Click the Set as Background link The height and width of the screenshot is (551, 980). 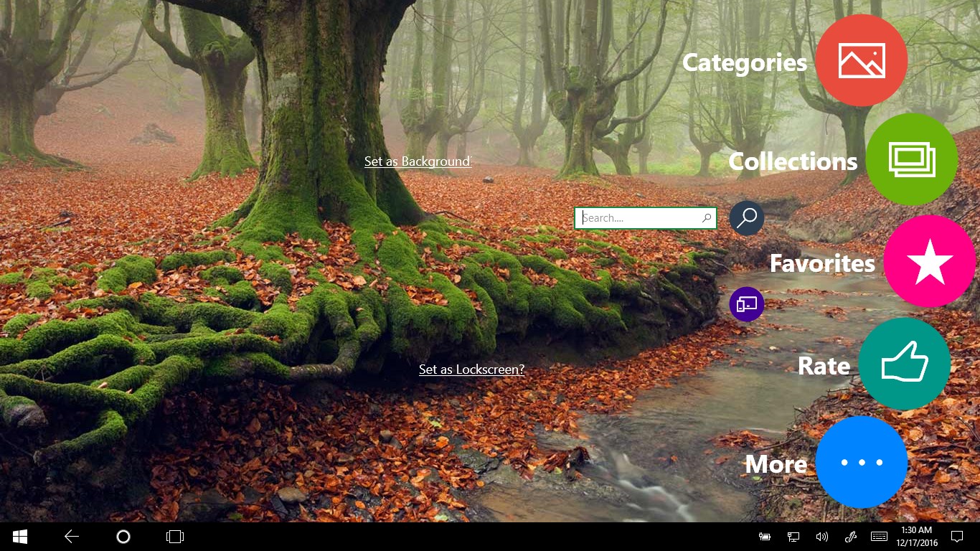[x=418, y=161]
